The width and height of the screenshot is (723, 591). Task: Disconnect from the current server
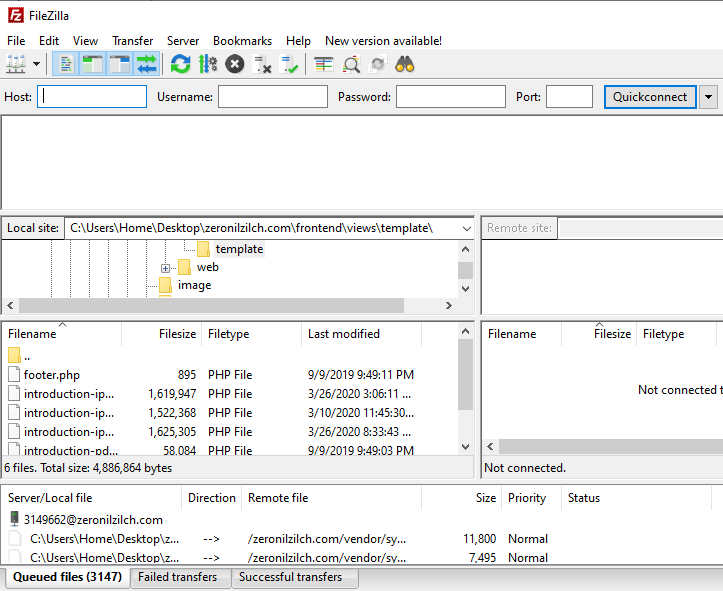pos(262,64)
